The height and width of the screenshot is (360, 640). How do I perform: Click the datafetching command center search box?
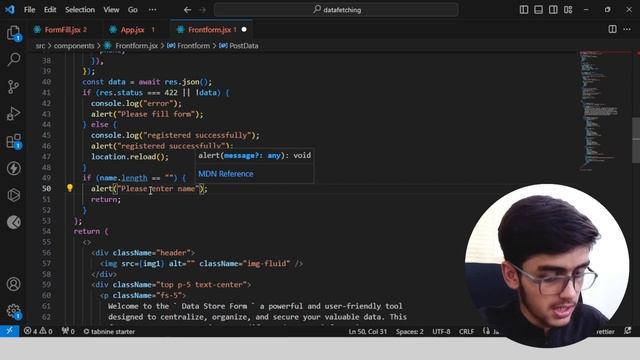point(336,10)
